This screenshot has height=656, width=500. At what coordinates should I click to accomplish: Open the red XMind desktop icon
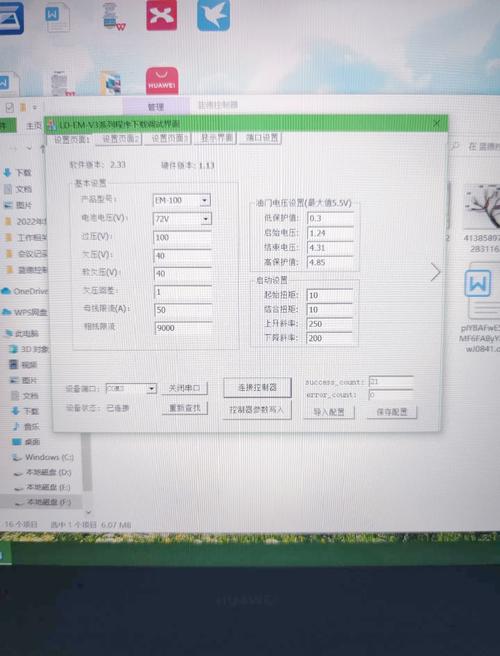162,15
